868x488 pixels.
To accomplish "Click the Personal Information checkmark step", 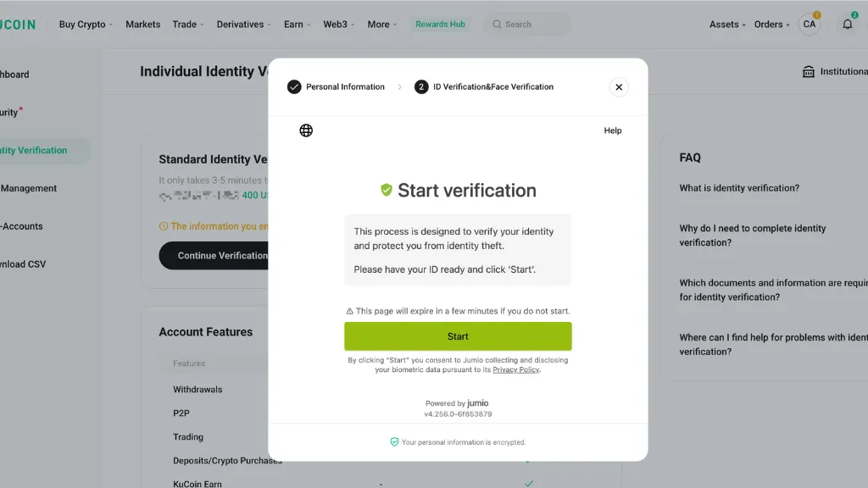I will click(x=294, y=87).
